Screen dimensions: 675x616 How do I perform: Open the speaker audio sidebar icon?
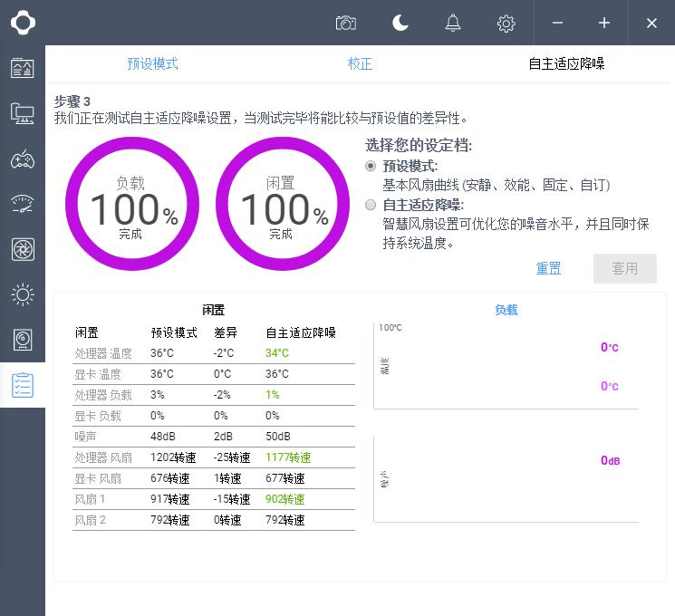(x=23, y=340)
